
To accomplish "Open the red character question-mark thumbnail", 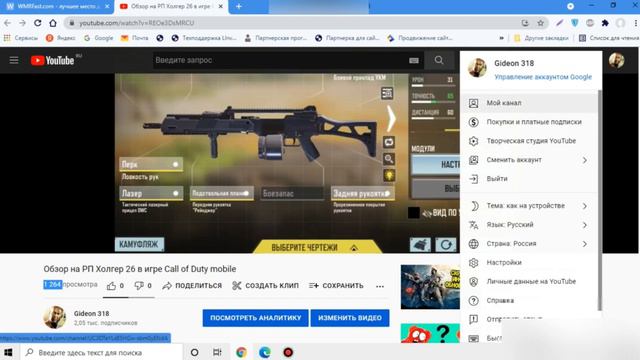I will click(430, 333).
